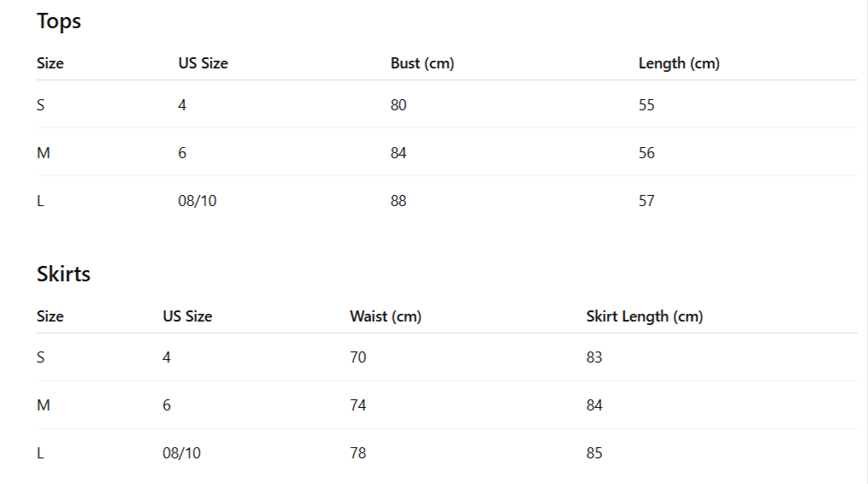
Task: Select waist value 78 in Skirts table
Action: click(357, 453)
